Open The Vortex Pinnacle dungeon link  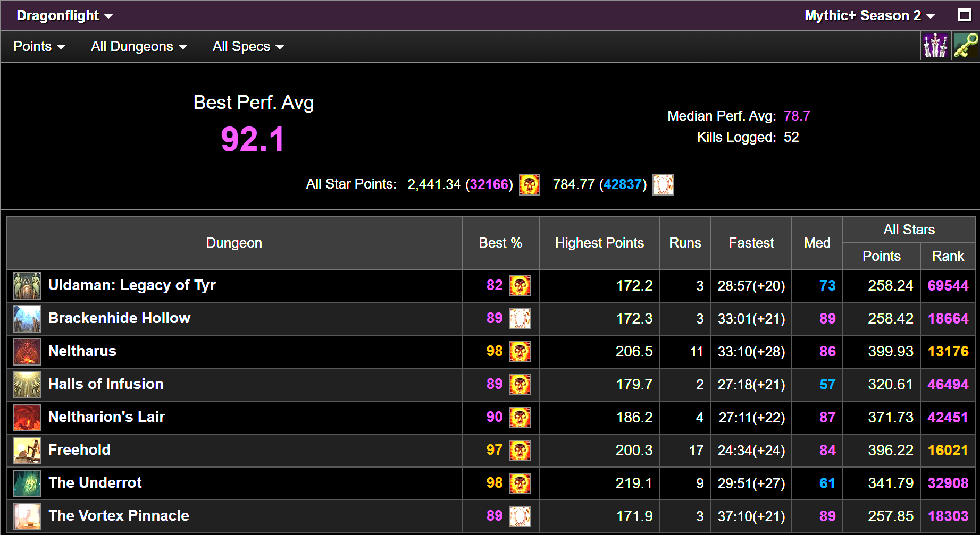coord(119,515)
